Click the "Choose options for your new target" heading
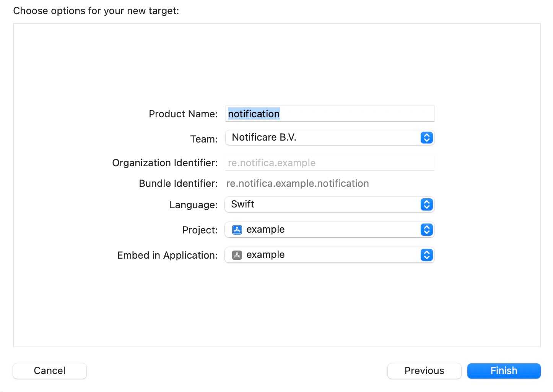The width and height of the screenshot is (553, 392). click(x=96, y=11)
